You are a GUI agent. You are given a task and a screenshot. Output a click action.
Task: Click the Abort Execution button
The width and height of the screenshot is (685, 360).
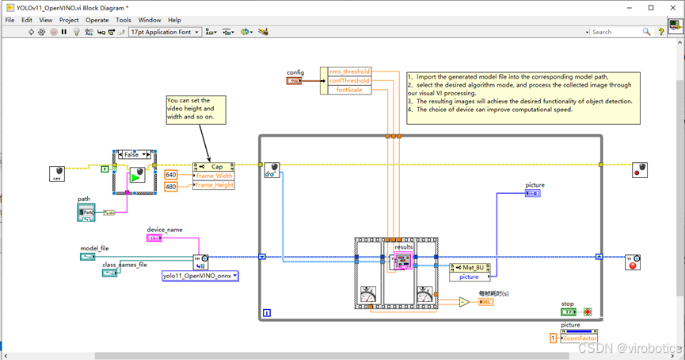(54, 32)
